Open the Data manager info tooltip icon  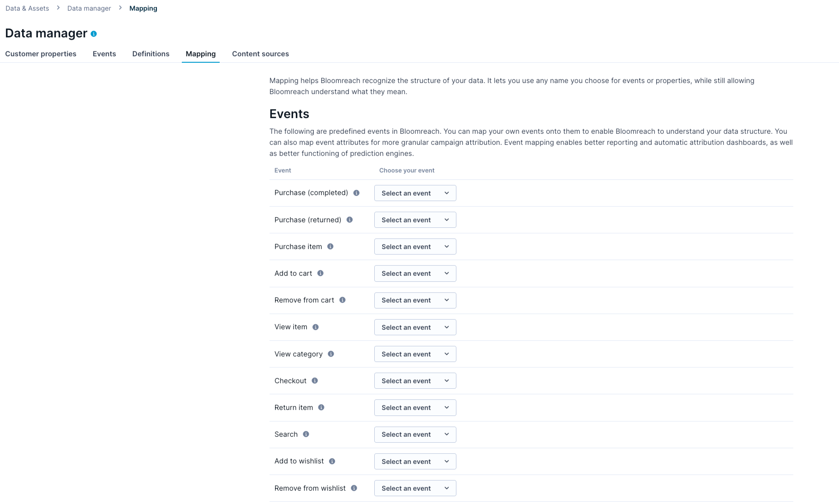(95, 33)
